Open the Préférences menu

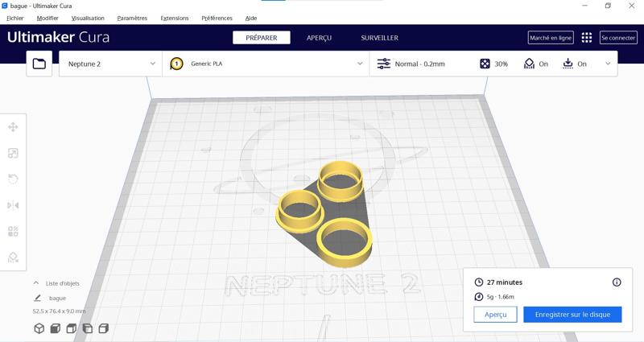(217, 18)
